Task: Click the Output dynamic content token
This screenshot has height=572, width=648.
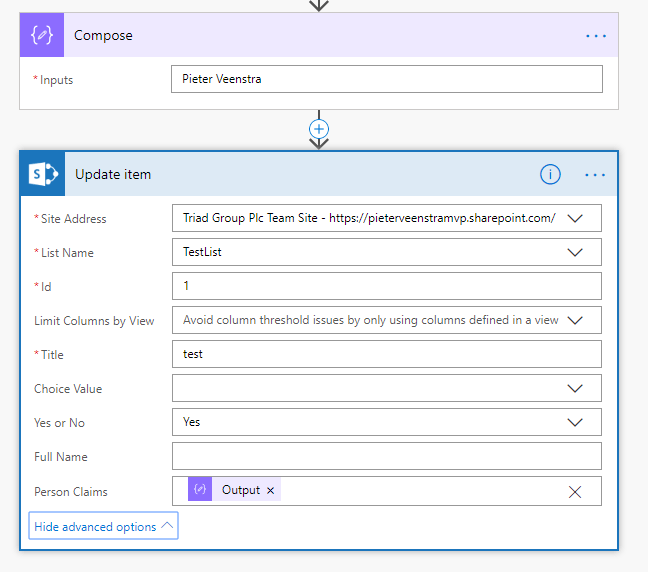Action: coord(234,489)
